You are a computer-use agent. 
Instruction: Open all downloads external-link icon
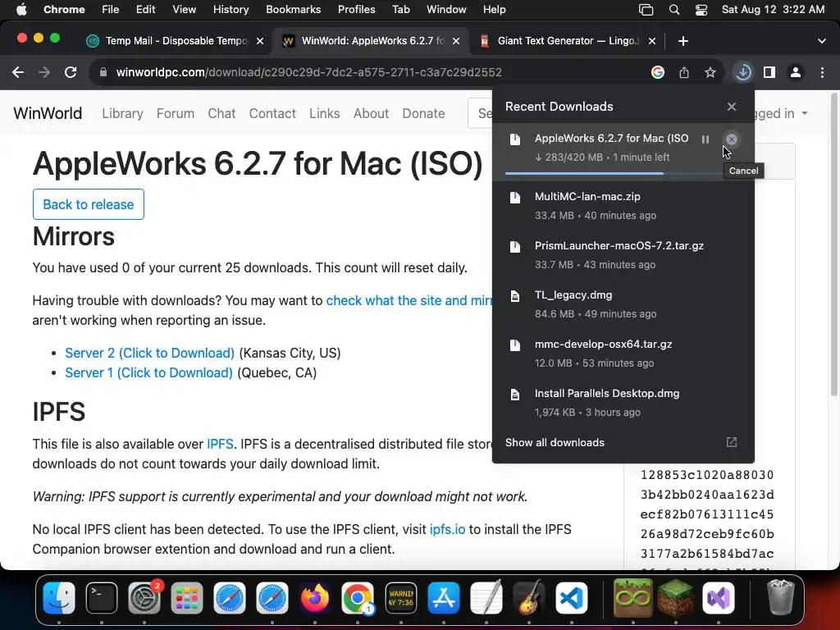tap(731, 442)
